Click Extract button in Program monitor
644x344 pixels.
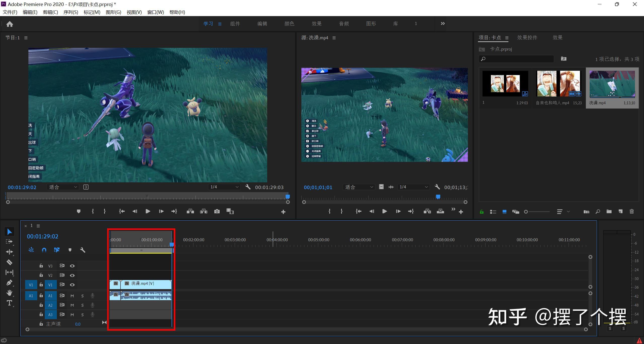[204, 211]
